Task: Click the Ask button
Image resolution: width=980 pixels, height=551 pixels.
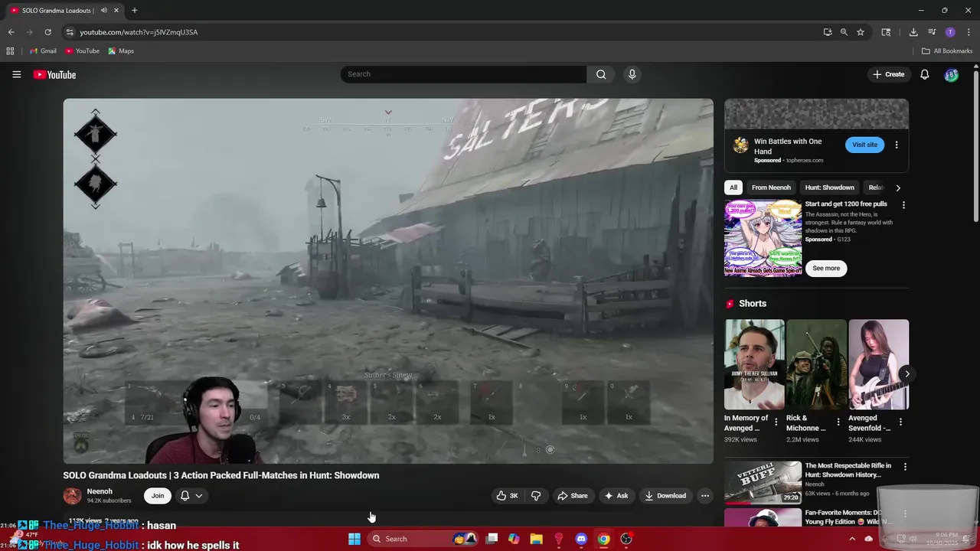Action: [616, 496]
